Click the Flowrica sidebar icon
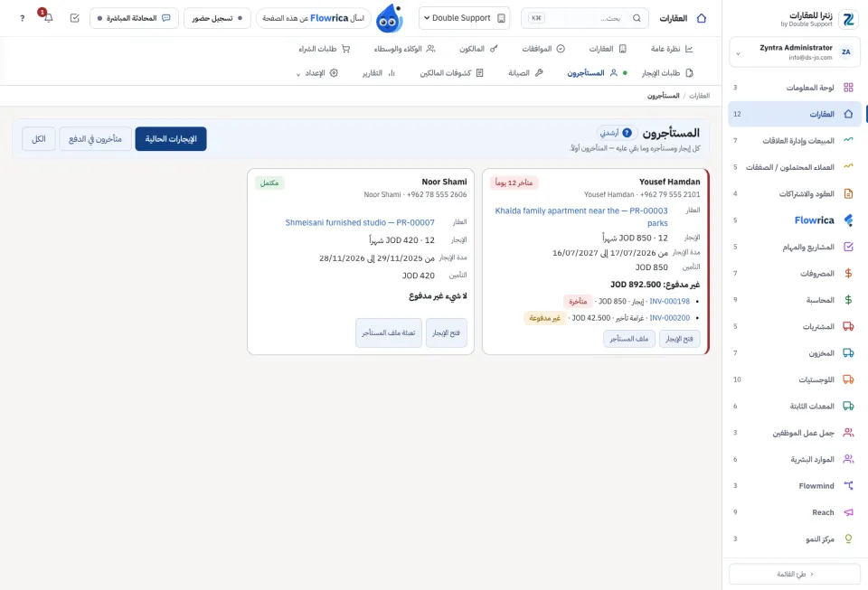This screenshot has height=590, width=868. click(848, 220)
